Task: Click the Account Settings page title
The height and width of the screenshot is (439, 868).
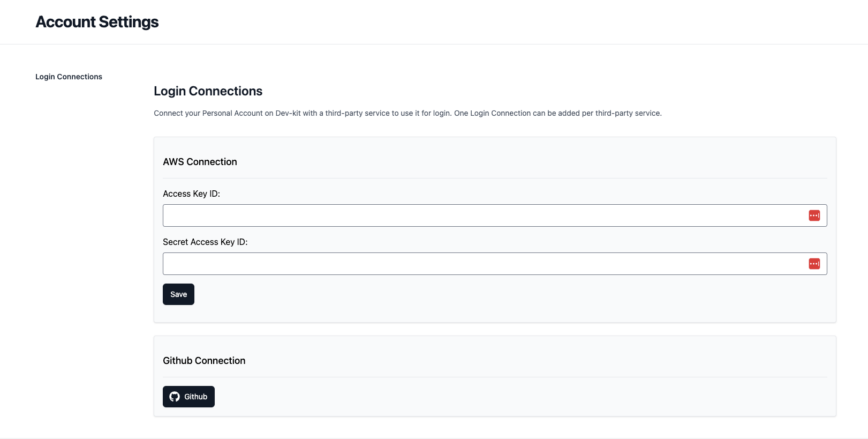Action: click(x=97, y=22)
